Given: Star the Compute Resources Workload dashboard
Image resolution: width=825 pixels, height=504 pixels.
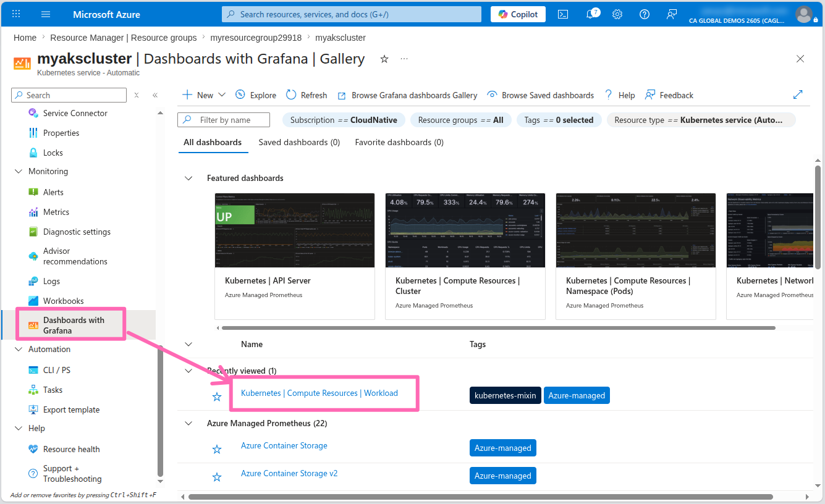Looking at the screenshot, I should click(217, 397).
